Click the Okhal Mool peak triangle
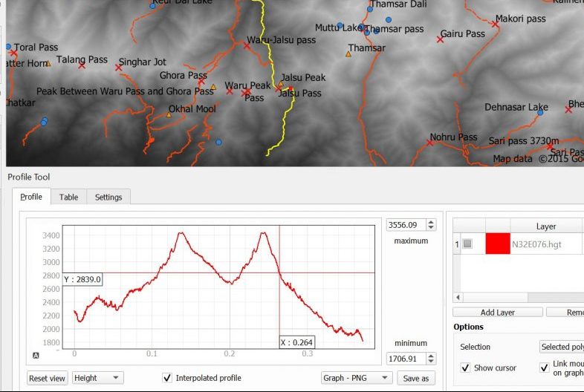Image resolution: width=584 pixels, height=392 pixels. (169, 115)
